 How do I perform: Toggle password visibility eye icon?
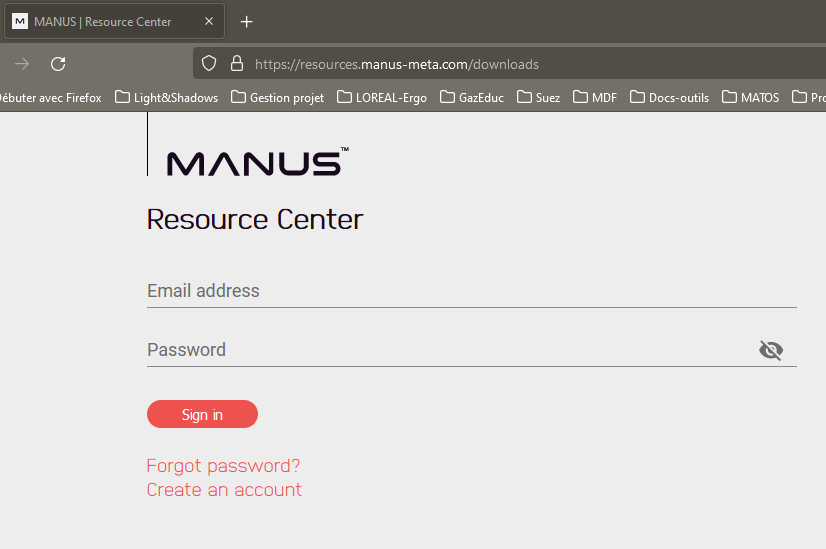(770, 350)
